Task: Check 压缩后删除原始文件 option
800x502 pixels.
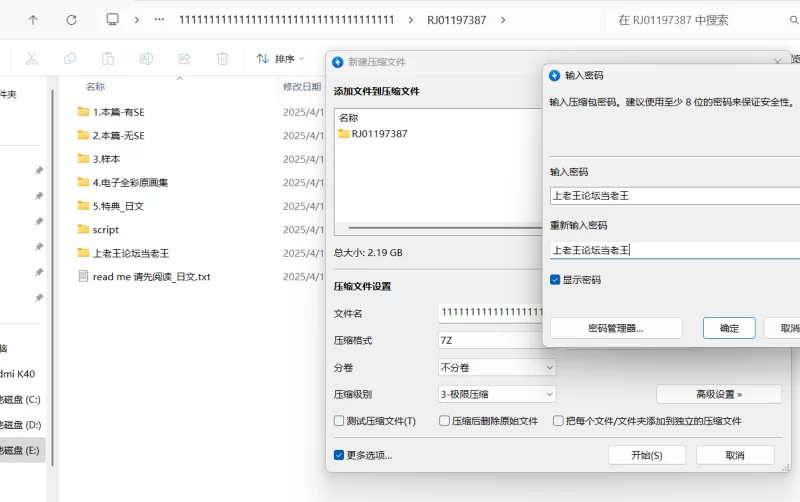Action: [445, 421]
